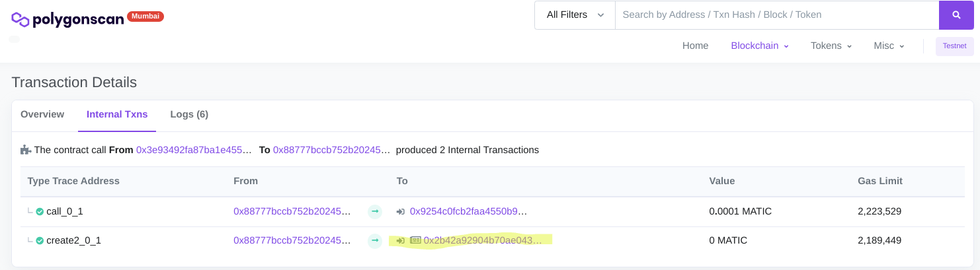Viewport: 980px width, 270px height.
Task: Click the Testnet button
Action: click(x=954, y=46)
